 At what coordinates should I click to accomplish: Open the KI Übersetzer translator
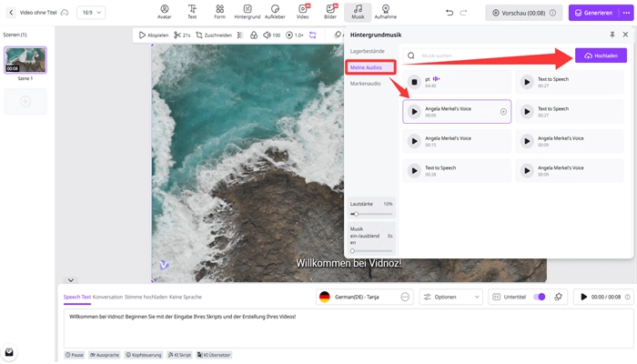214,355
